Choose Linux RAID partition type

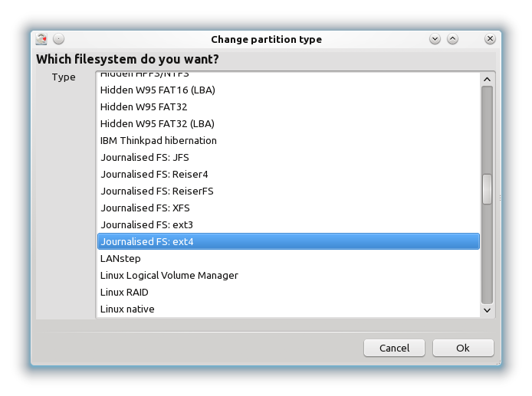click(124, 293)
